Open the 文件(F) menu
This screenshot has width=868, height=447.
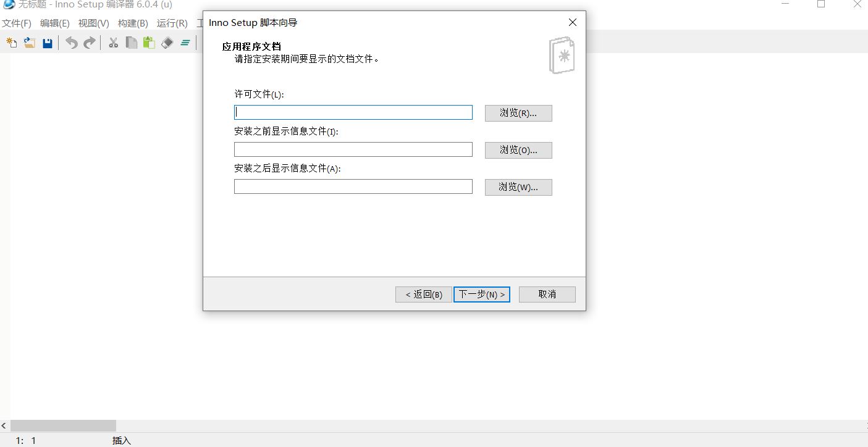tap(17, 23)
